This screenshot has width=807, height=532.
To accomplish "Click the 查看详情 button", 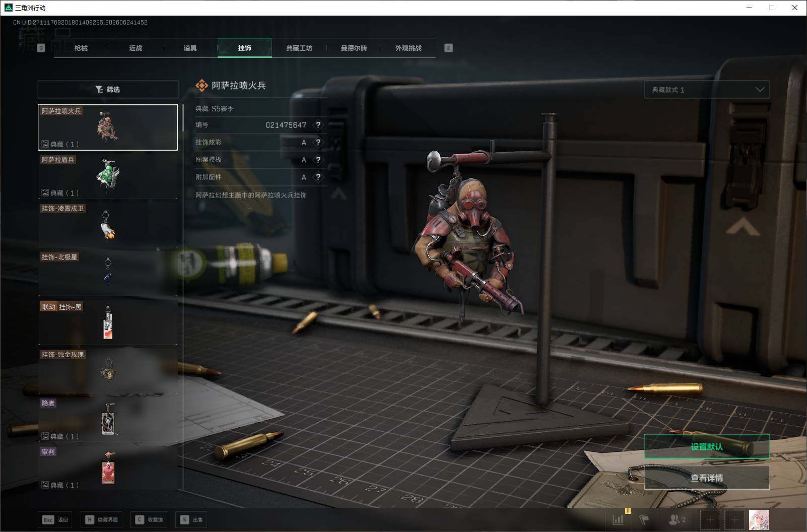I will click(707, 478).
